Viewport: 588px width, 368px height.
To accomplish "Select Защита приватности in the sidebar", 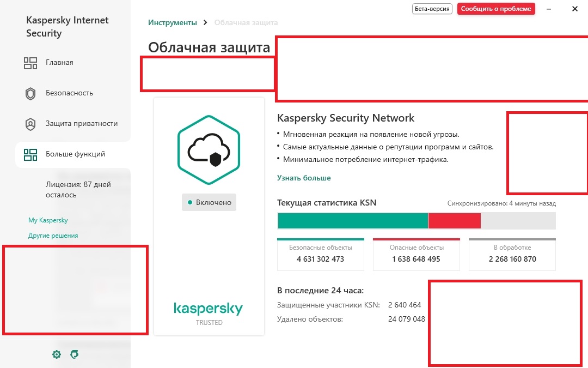I will point(81,124).
